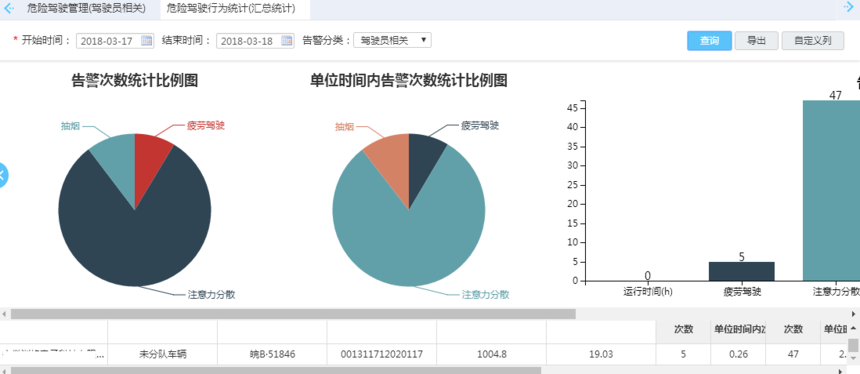The width and height of the screenshot is (860, 374).
Task: Click table vertical scrollbar up arrow
Action: tap(853, 328)
